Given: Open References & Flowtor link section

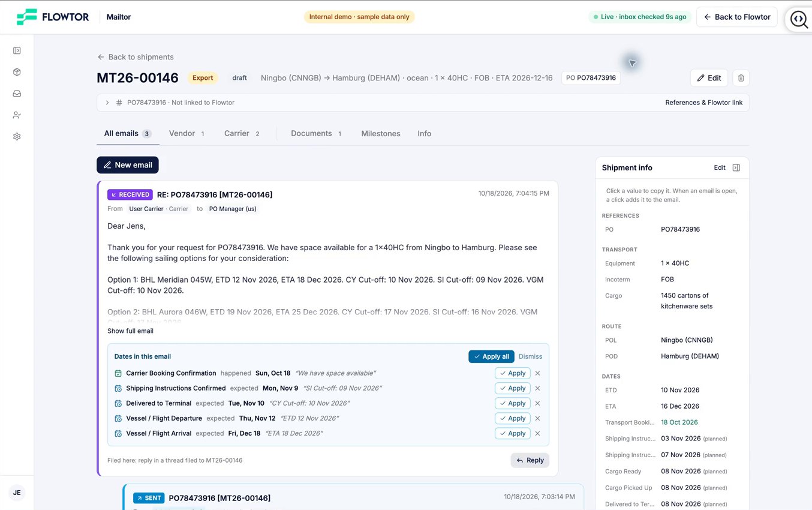Looking at the screenshot, I should point(703,103).
